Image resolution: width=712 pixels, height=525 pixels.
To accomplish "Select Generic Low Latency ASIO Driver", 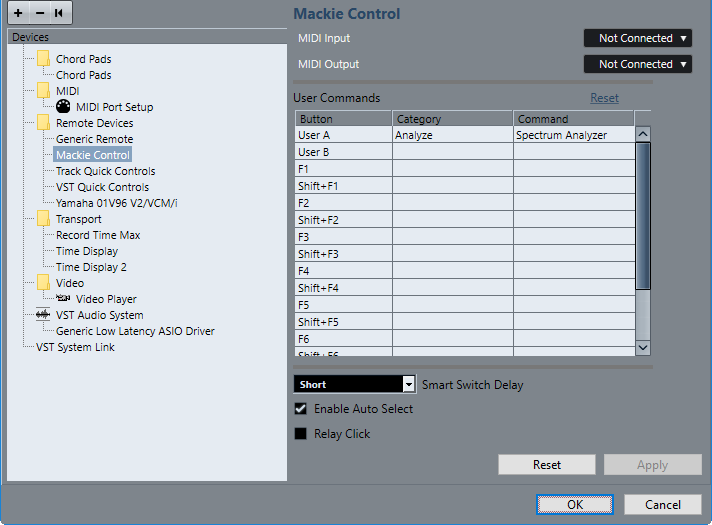I will tap(135, 331).
